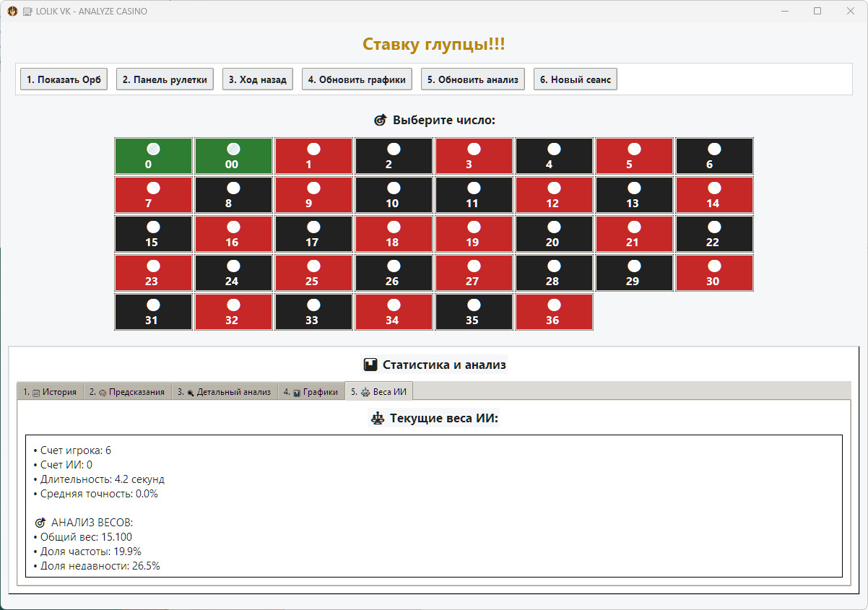Switch to the '4. Графики' tab
868x610 pixels.
[x=311, y=392]
